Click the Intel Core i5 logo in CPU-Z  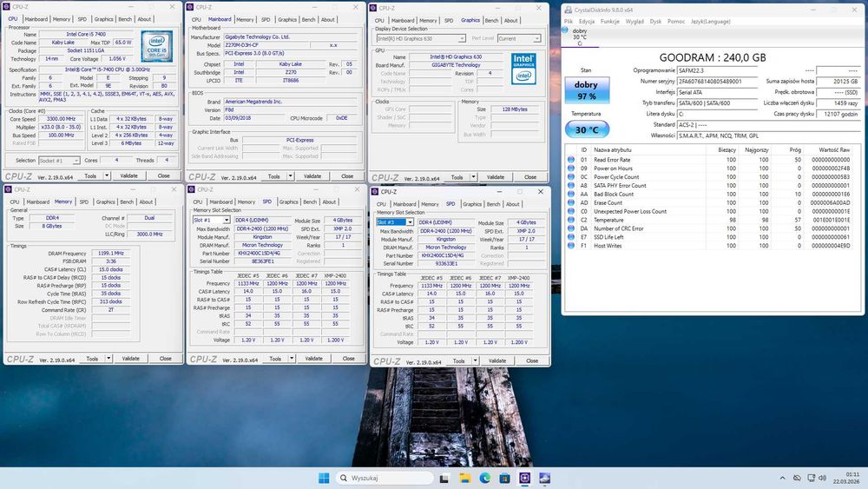coord(156,46)
